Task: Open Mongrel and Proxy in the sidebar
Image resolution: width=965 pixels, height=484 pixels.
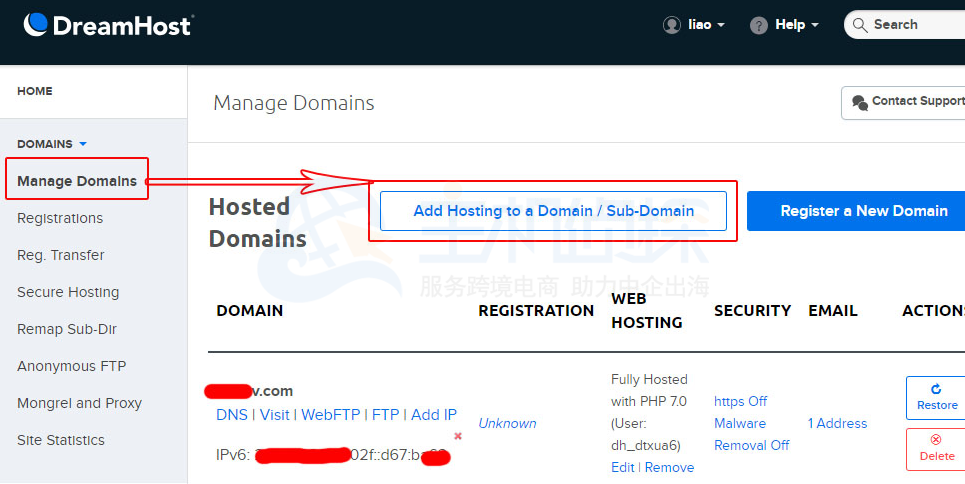Action: (79, 403)
